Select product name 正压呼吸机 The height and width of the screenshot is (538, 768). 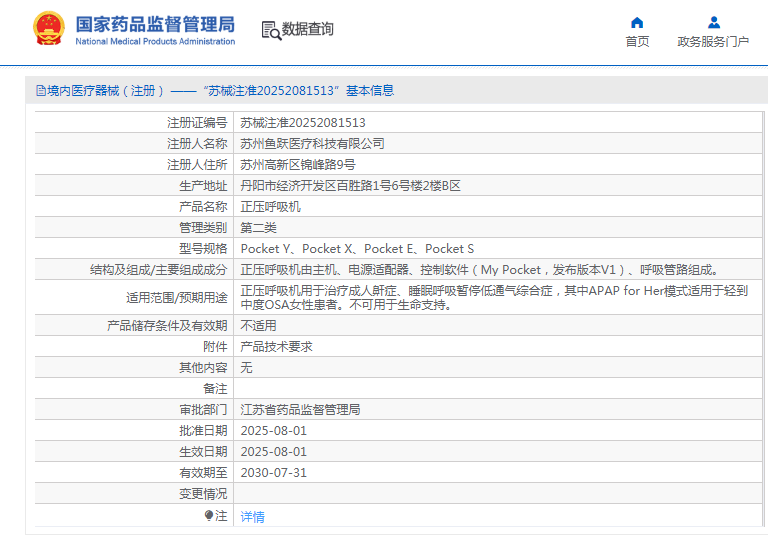270,207
